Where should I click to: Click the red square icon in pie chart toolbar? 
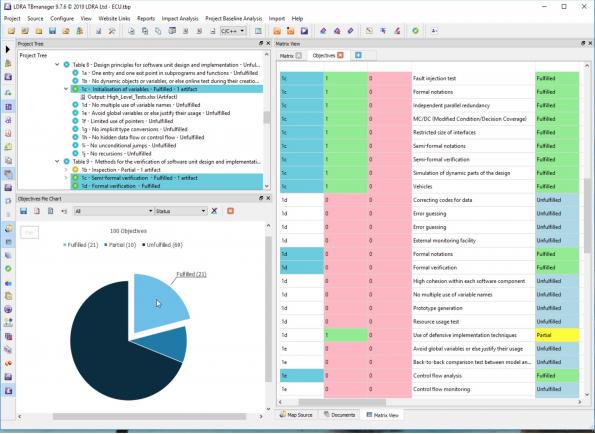[230, 211]
